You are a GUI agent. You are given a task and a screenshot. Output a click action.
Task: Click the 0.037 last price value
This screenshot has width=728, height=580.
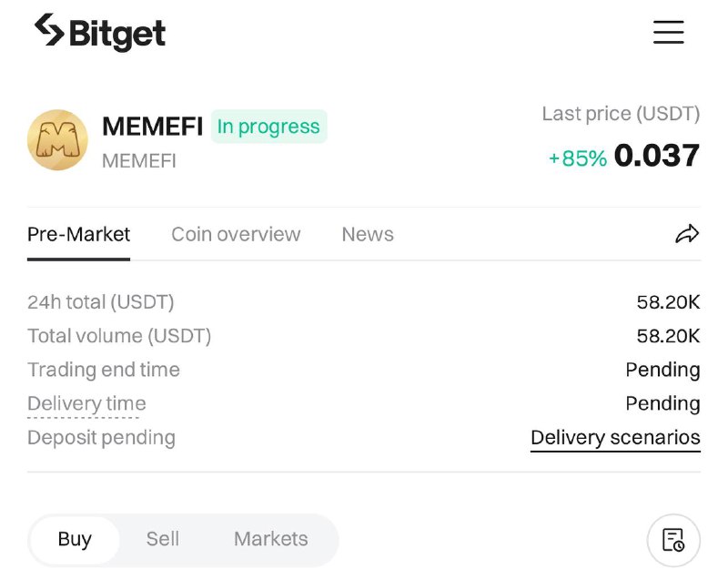click(x=657, y=156)
